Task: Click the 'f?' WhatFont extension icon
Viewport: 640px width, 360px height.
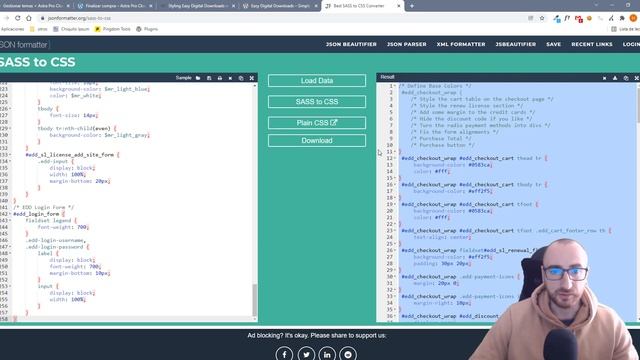Action: (x=567, y=18)
